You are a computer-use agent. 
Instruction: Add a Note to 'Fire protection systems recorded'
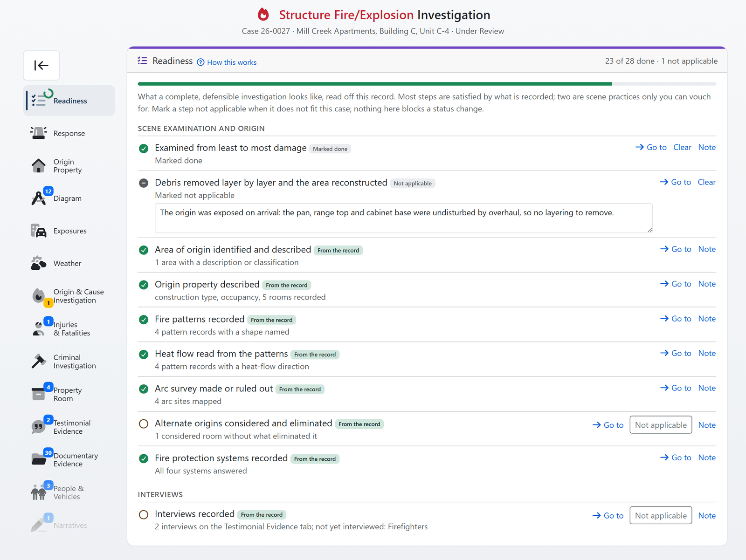tap(707, 458)
